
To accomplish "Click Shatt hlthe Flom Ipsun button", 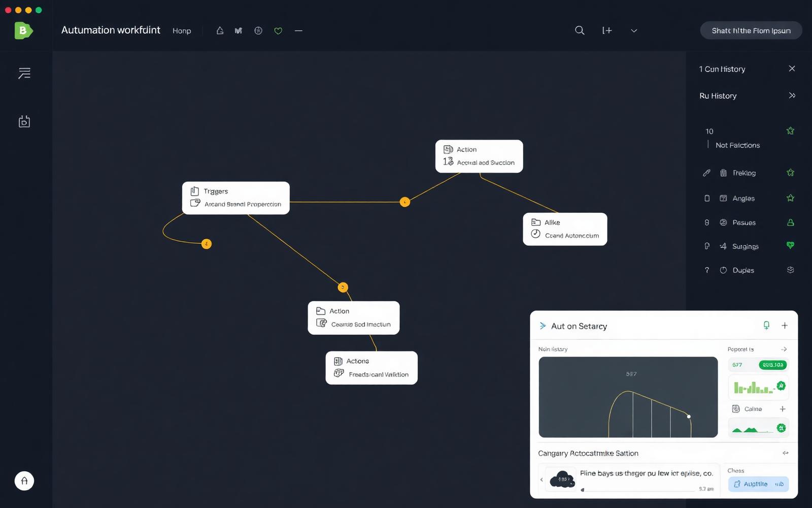I will coord(751,30).
